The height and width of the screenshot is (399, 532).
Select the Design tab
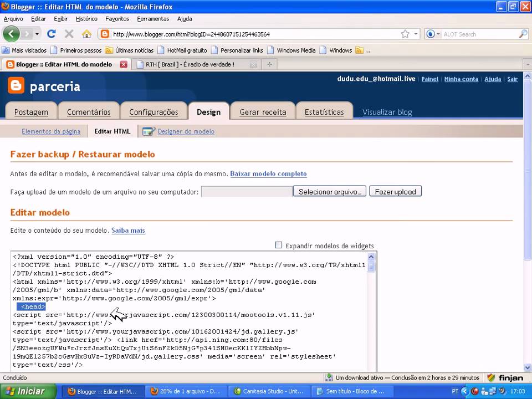[209, 112]
